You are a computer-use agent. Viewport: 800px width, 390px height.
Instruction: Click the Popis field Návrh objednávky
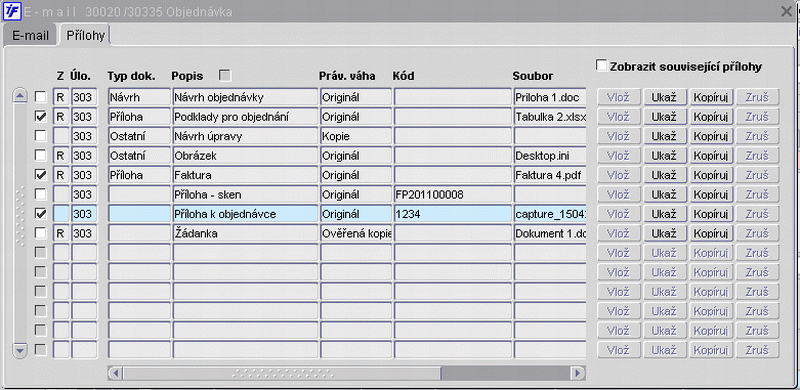pos(245,97)
